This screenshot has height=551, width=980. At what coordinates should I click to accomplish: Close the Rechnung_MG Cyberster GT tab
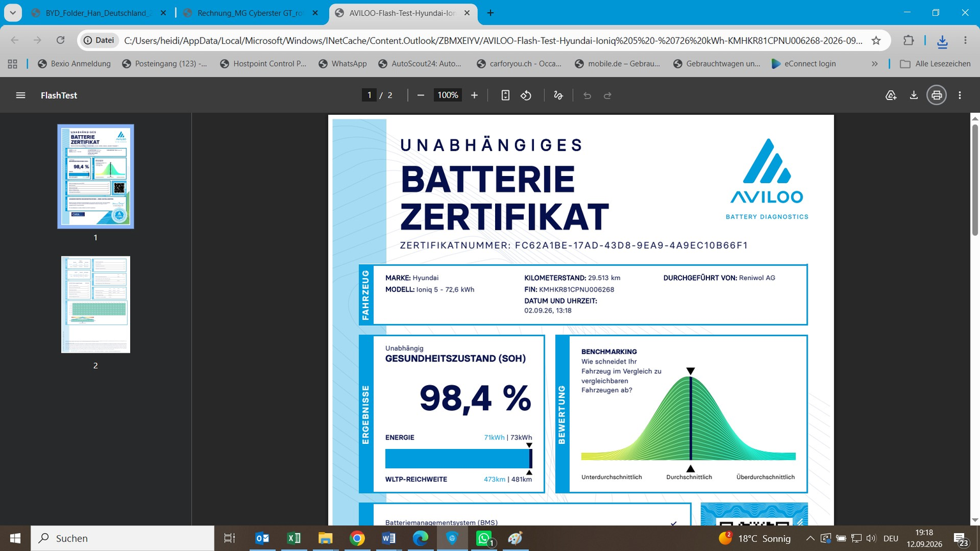(315, 13)
